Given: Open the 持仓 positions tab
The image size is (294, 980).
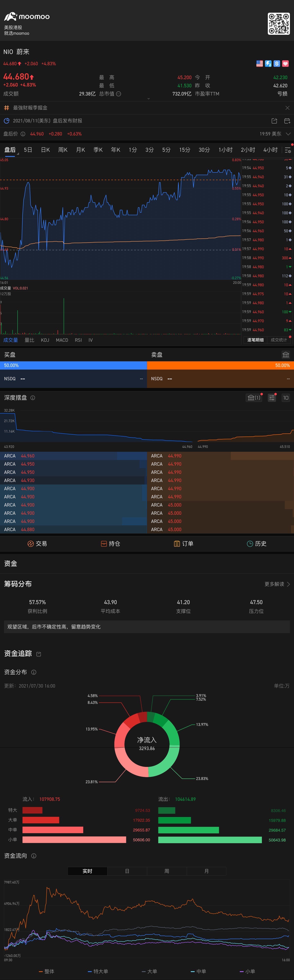Looking at the screenshot, I should (110, 544).
